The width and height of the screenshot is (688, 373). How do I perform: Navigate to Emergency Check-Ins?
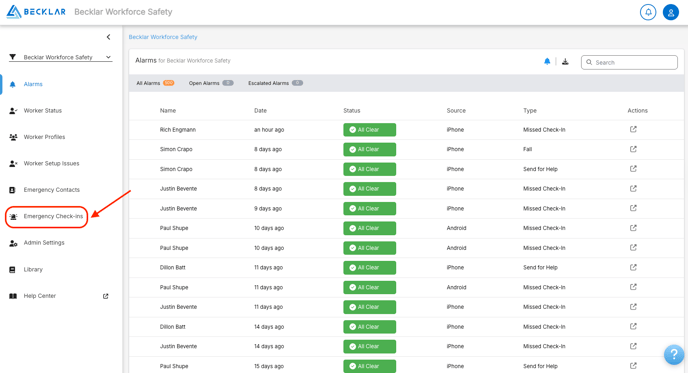(53, 216)
